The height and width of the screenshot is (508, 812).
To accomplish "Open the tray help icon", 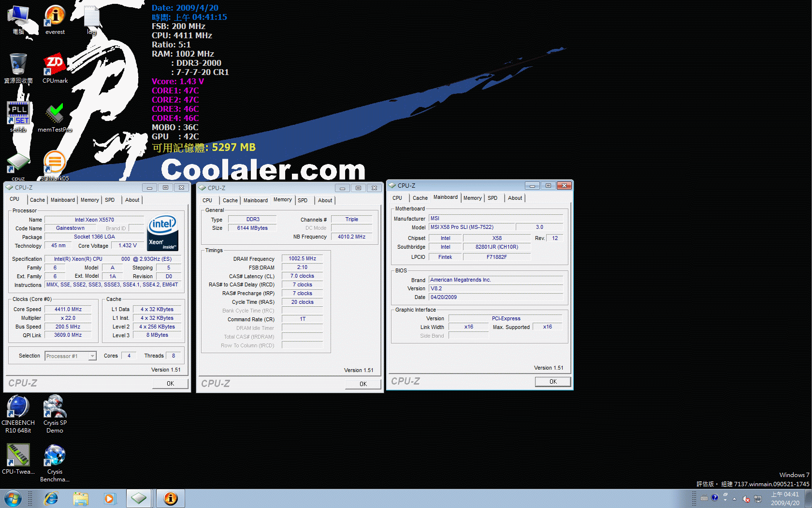I will (715, 497).
